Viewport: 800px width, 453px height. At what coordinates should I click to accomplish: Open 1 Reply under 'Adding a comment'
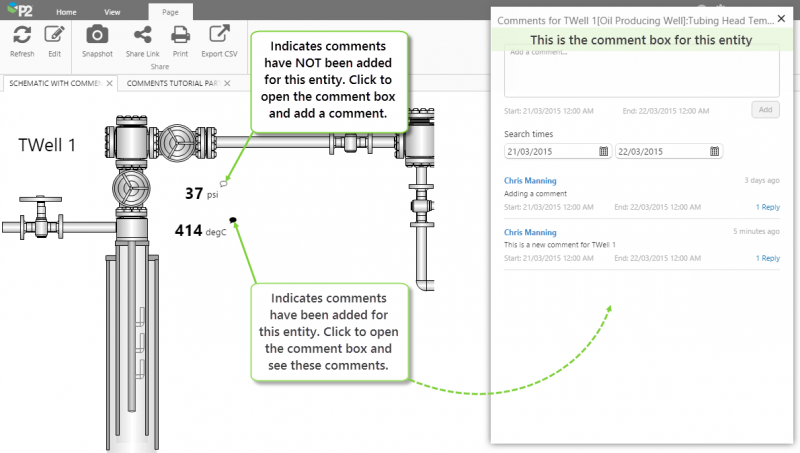tap(768, 207)
